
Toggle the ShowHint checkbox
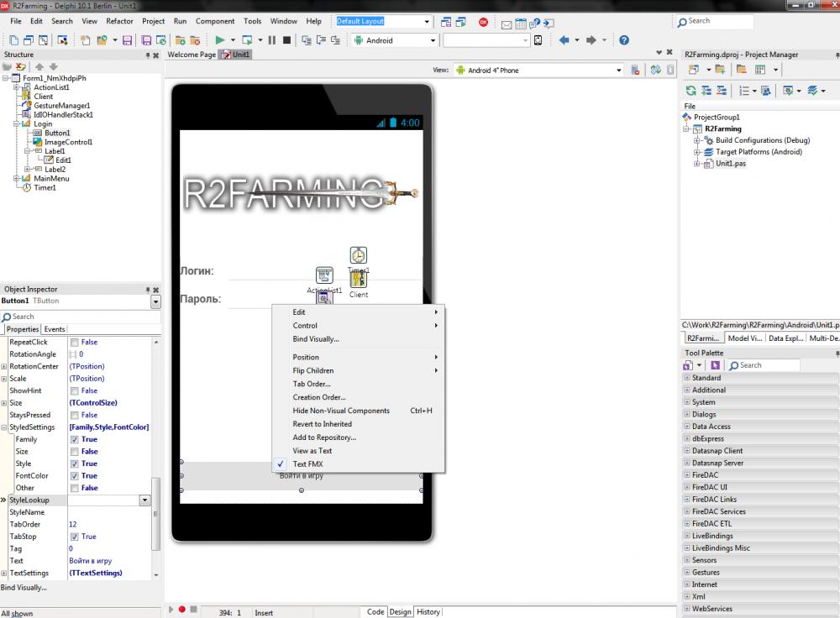pos(75,391)
